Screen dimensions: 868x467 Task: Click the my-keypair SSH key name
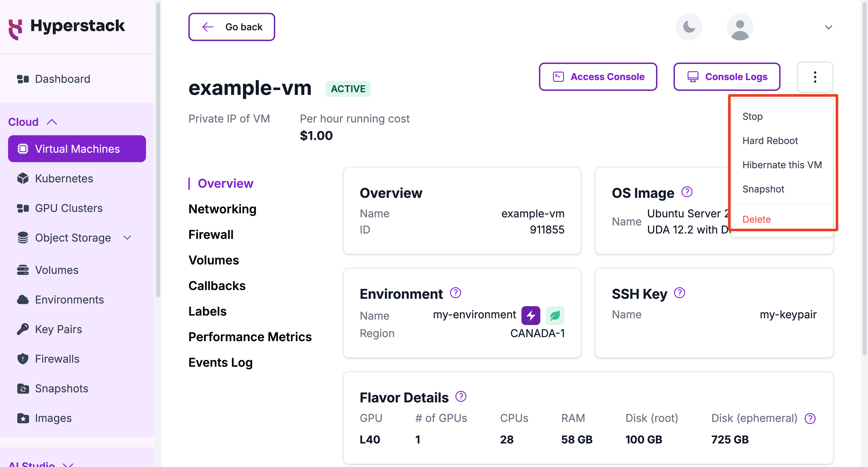tap(788, 315)
